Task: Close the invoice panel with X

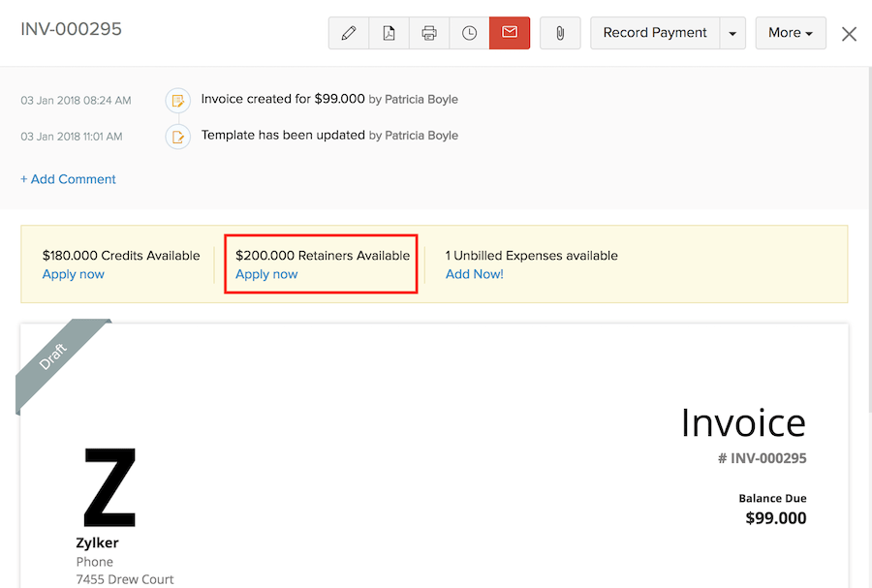Action: coord(849,34)
